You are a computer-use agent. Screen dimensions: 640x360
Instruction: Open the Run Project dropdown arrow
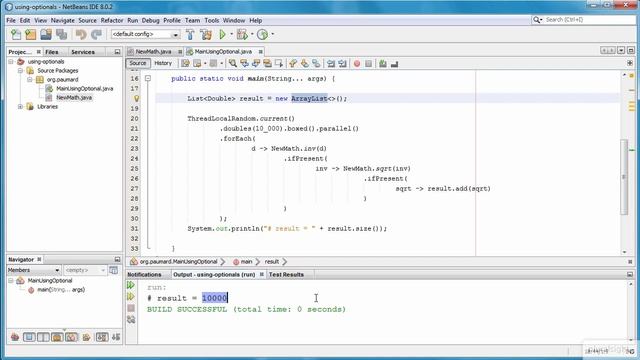231,34
